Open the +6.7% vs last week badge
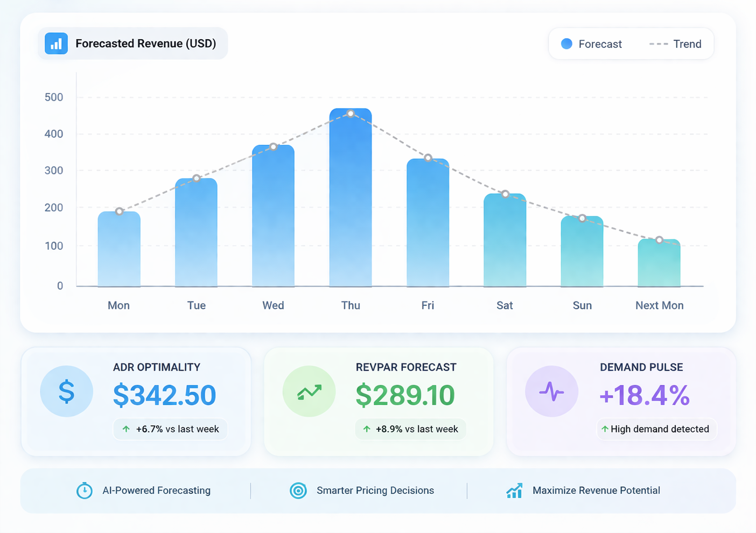This screenshot has width=756, height=533. point(170,429)
